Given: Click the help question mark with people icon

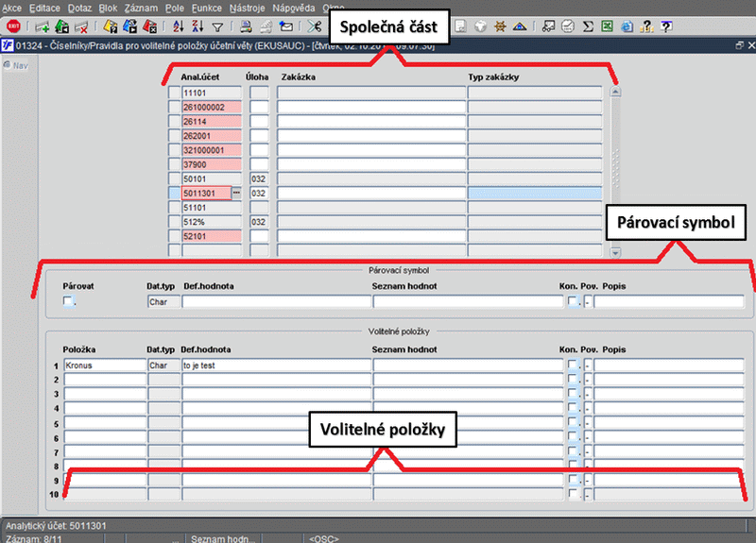Looking at the screenshot, I should coord(646,26).
